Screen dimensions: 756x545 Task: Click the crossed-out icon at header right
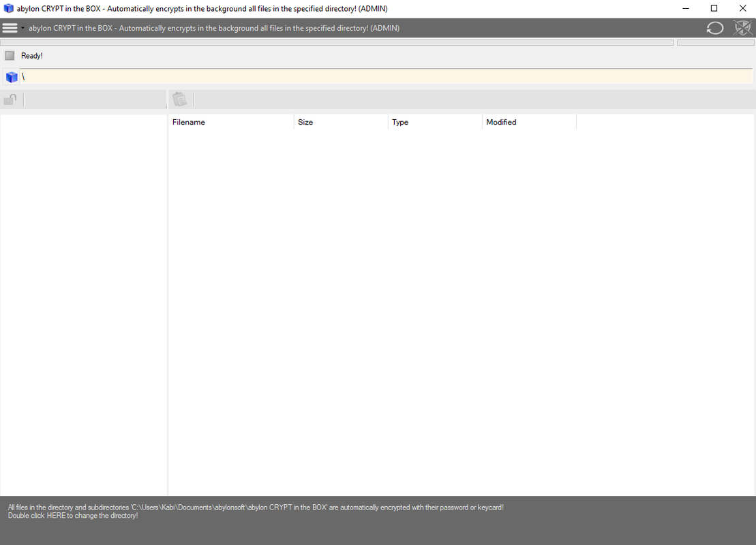tap(742, 28)
